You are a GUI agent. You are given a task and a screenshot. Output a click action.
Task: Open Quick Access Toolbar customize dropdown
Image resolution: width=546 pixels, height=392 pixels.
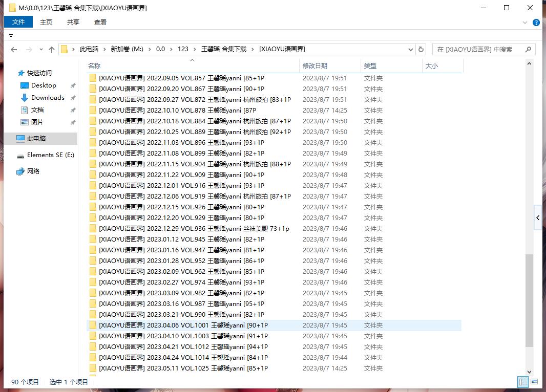(11, 36)
